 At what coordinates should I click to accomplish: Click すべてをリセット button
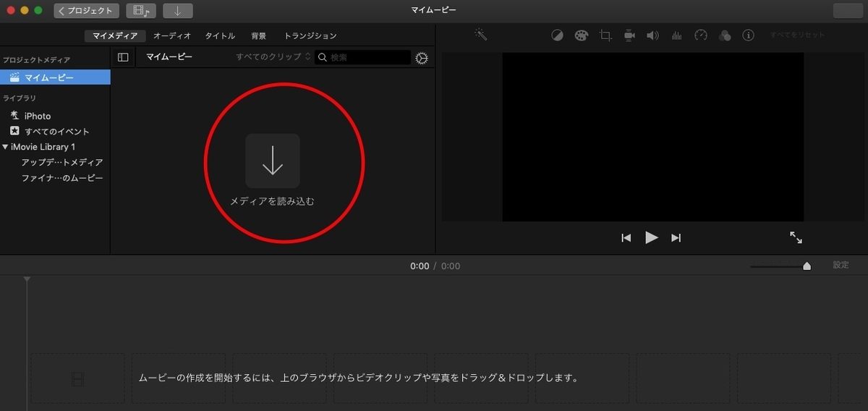point(797,35)
